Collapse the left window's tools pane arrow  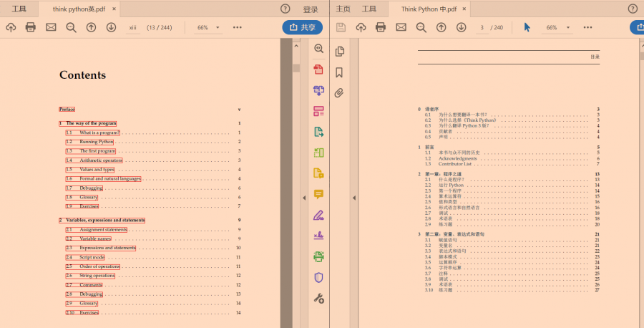(303, 197)
